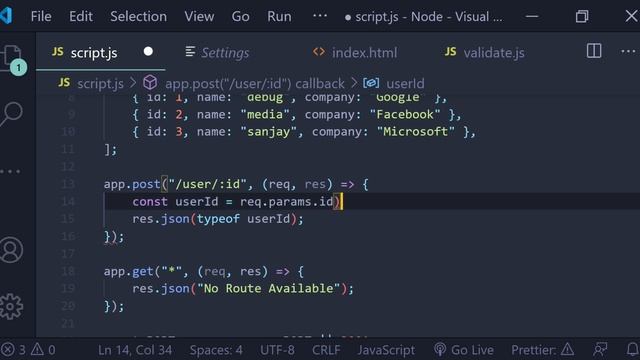
Task: Click the Split Editor Right icon
Action: point(594,51)
